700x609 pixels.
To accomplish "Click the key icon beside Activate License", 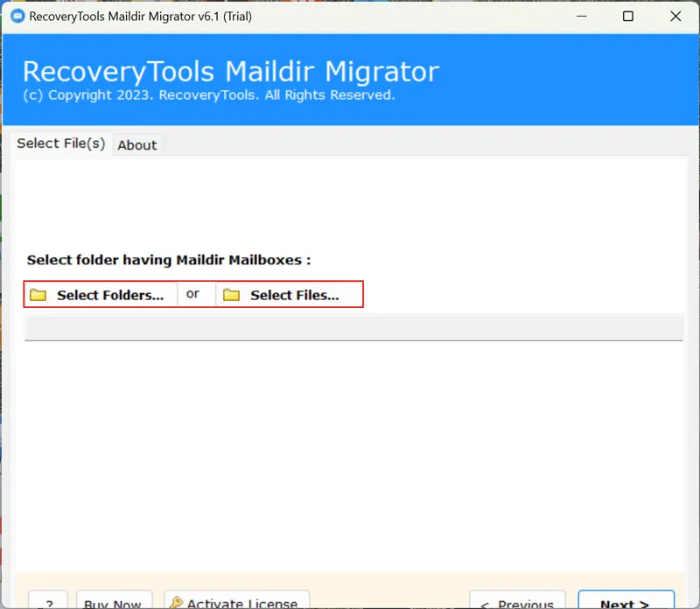I will pos(176,602).
